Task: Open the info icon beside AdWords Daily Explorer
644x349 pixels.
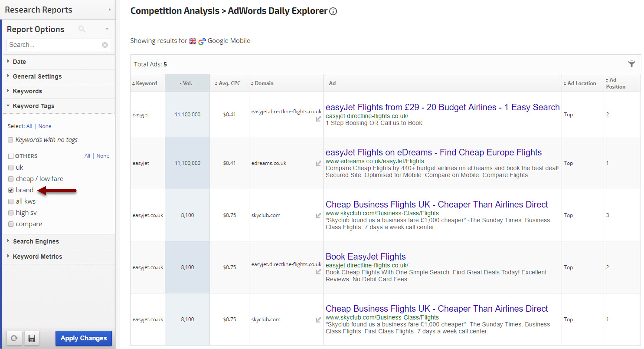Action: pos(333,12)
